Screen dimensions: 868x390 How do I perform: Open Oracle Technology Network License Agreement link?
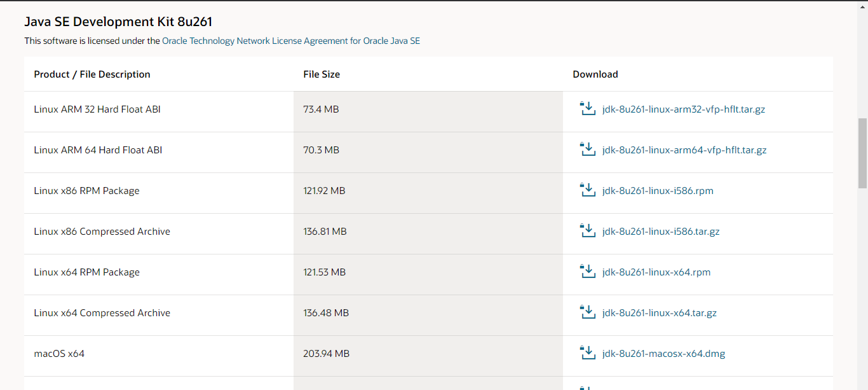291,41
